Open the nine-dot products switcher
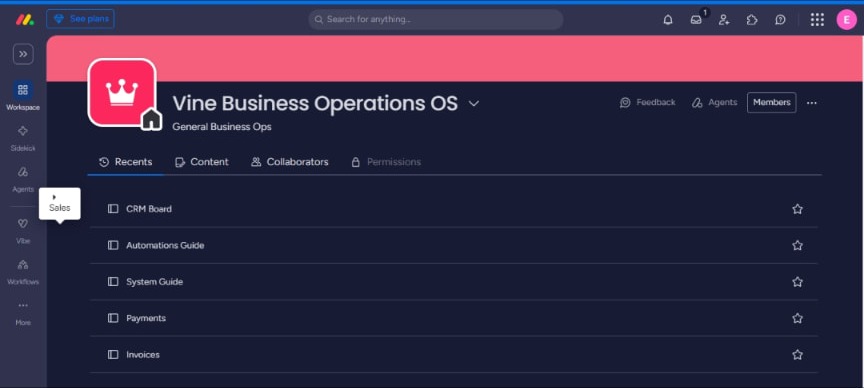 click(817, 20)
